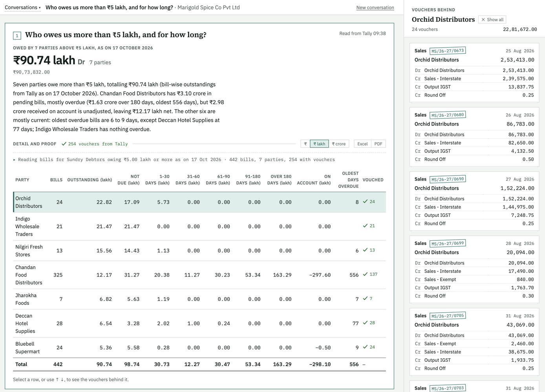Image resolution: width=545 pixels, height=392 pixels.
Task: Select the ₹ lakh unit toggle
Action: click(x=319, y=144)
